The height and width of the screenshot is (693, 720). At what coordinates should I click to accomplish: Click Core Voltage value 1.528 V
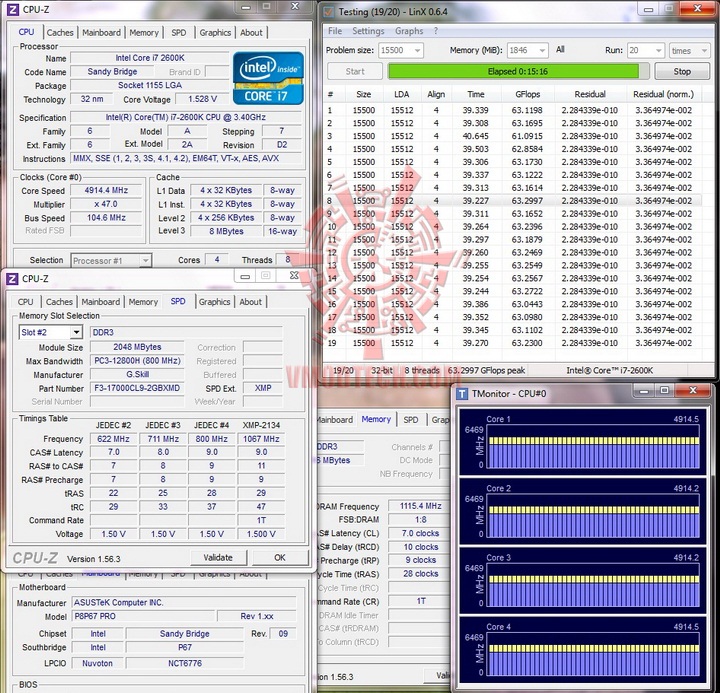[x=202, y=99]
